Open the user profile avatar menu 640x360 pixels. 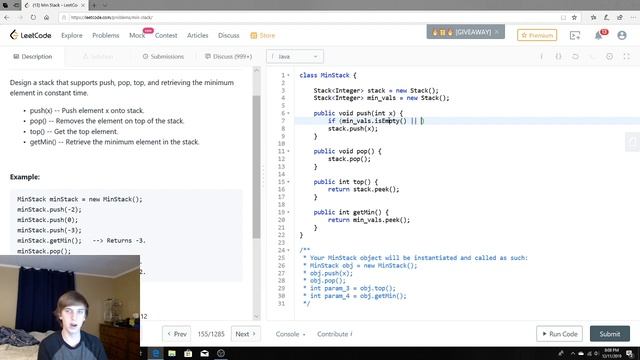tap(622, 36)
